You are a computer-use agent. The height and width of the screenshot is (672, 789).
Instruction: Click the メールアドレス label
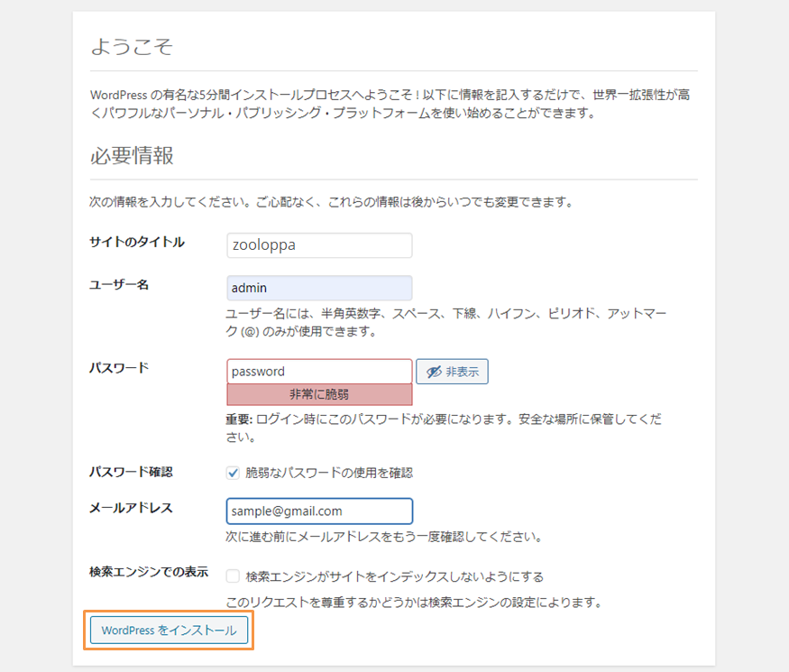[131, 508]
